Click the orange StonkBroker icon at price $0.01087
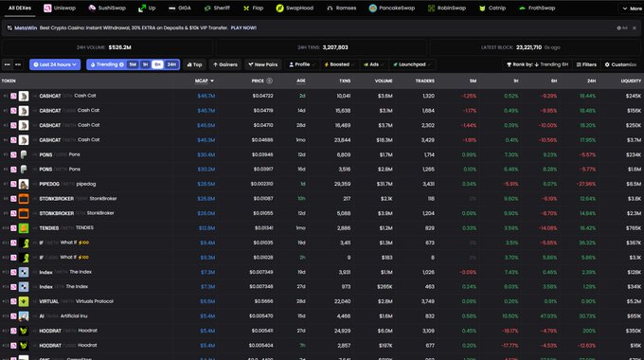Viewport: 644px width, 360px height. pyautogui.click(x=24, y=199)
